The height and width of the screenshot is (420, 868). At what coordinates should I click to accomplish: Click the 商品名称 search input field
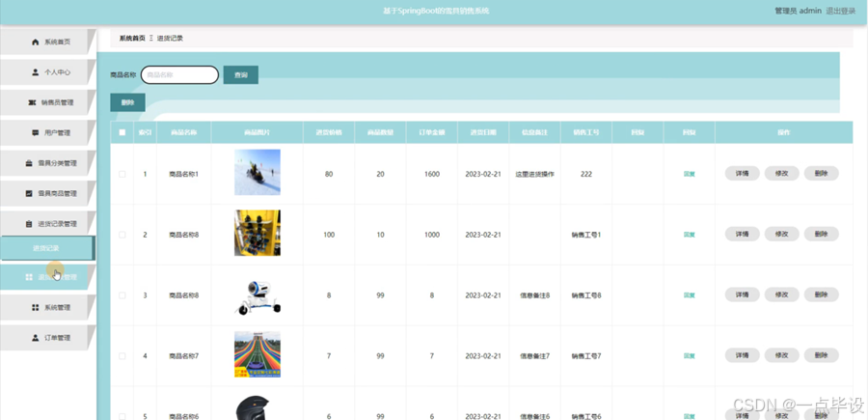[x=180, y=74]
